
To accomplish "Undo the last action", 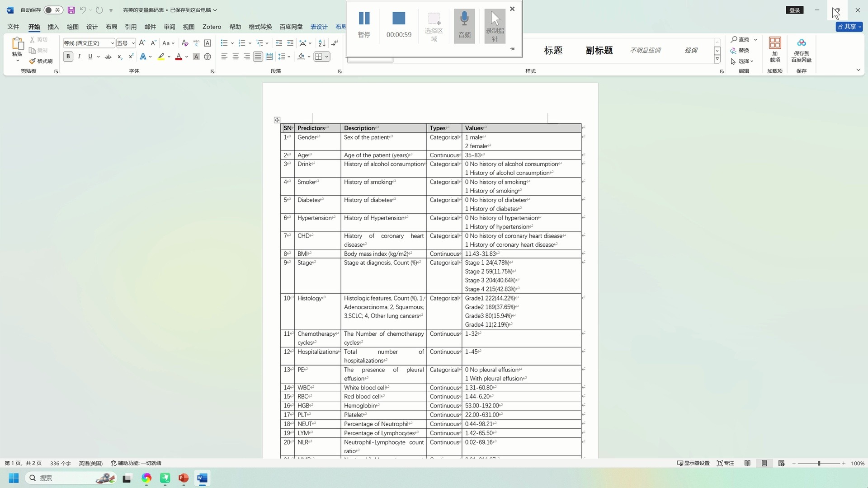I will pos(83,10).
